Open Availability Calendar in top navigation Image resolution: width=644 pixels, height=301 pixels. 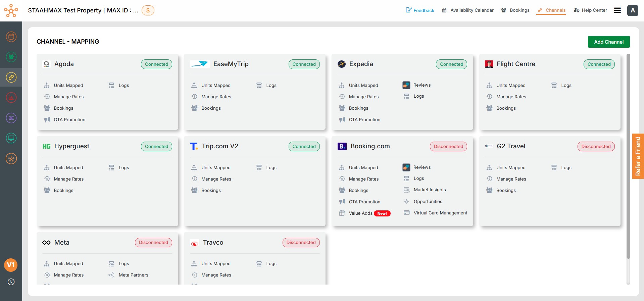point(468,10)
